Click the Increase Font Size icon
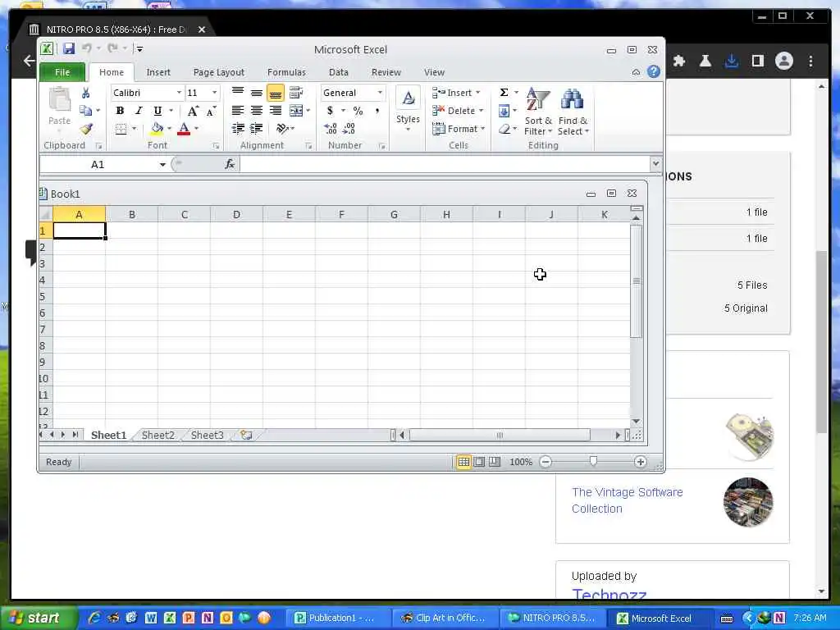Image resolution: width=840 pixels, height=630 pixels. (193, 111)
